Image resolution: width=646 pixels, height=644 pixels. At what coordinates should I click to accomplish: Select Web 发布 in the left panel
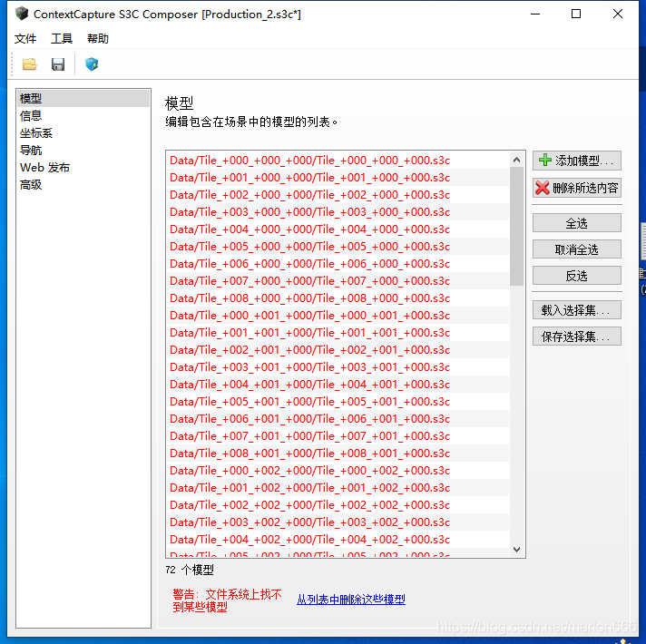(83, 168)
